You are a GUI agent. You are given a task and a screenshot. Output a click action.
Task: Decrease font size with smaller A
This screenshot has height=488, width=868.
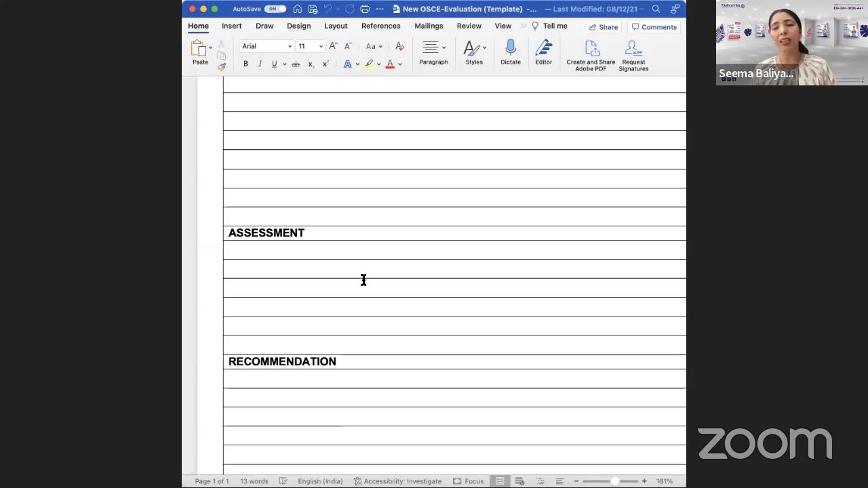click(348, 46)
